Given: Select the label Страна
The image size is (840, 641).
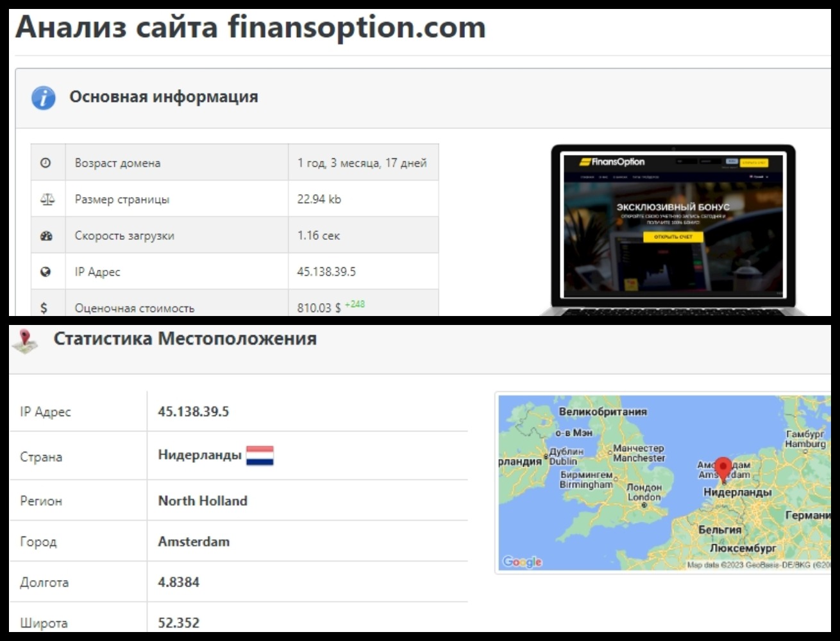Looking at the screenshot, I should tap(41, 457).
